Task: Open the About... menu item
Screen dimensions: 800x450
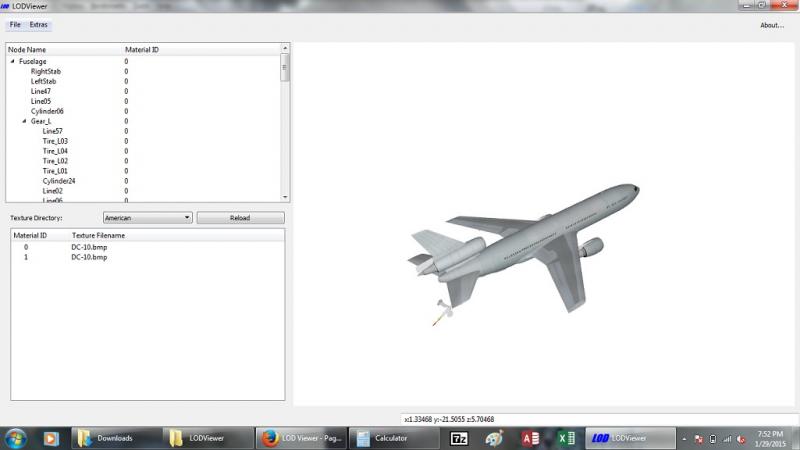Action: (x=772, y=25)
